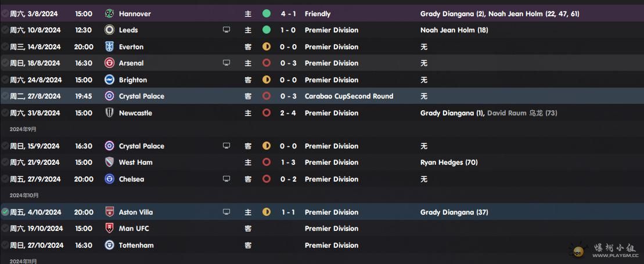644x264 pixels.
Task: Open the Man UFC team link
Action: coord(134,229)
